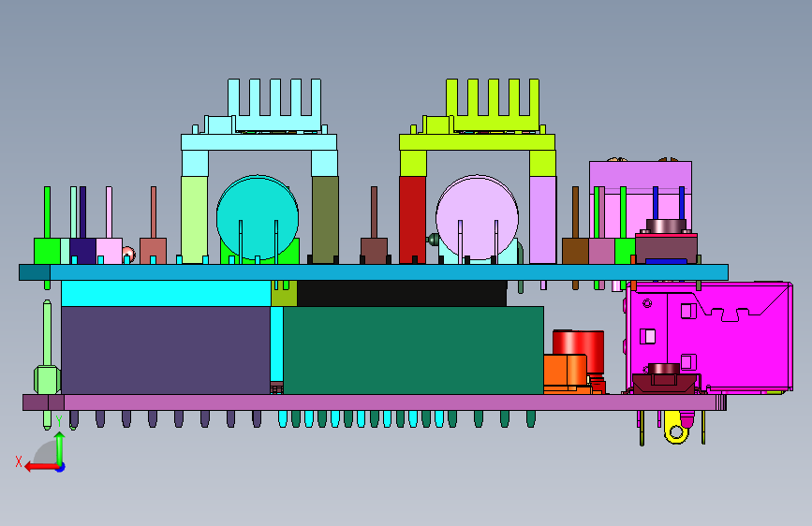
Task: Pick the olive tall component under heatsink
Action: (325, 220)
